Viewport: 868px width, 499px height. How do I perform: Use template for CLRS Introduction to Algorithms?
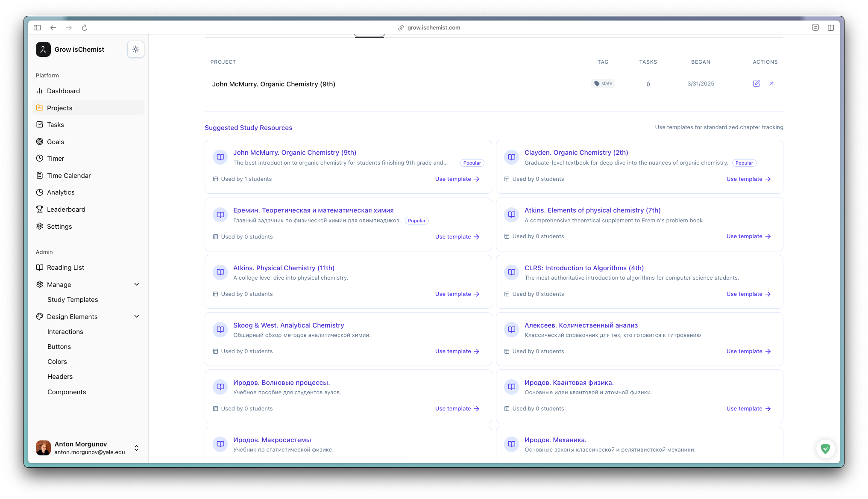point(748,294)
